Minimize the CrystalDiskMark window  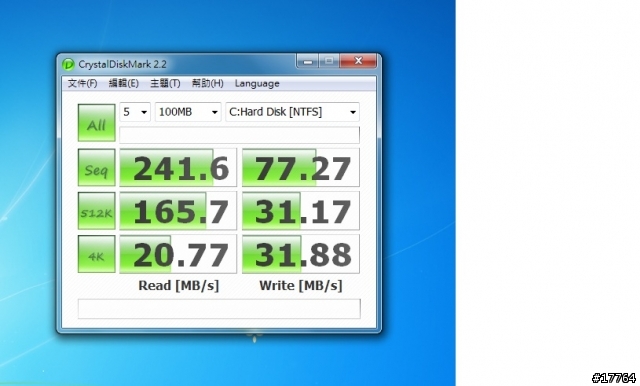click(308, 61)
